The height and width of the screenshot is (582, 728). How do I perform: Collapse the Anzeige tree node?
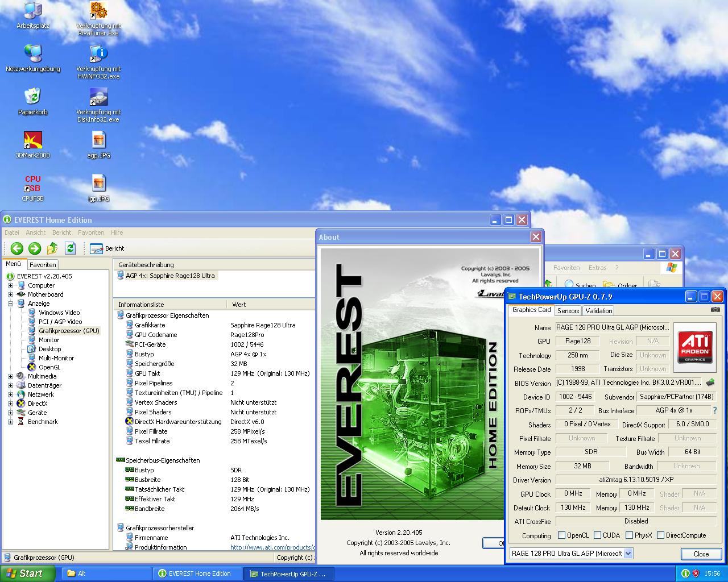(10, 304)
